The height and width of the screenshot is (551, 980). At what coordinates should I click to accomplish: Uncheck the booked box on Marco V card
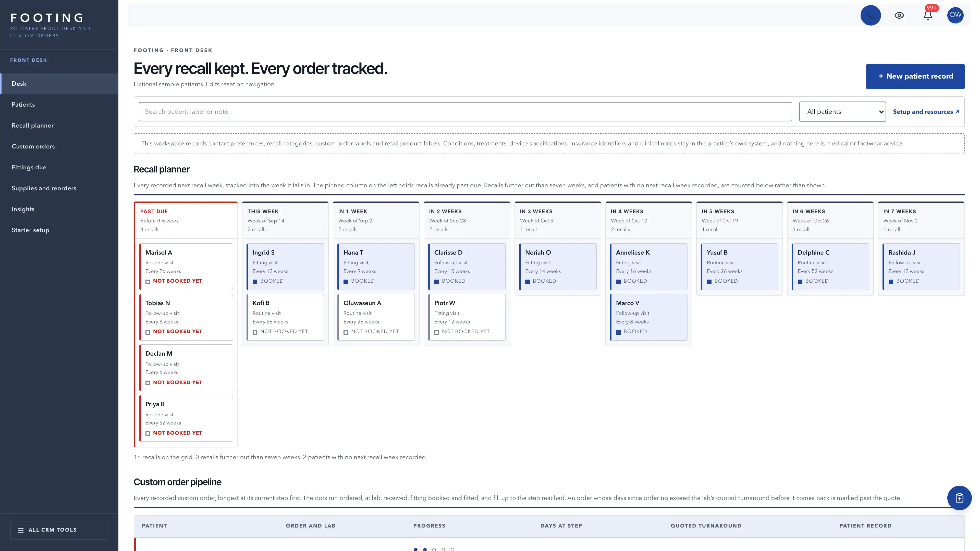point(618,332)
